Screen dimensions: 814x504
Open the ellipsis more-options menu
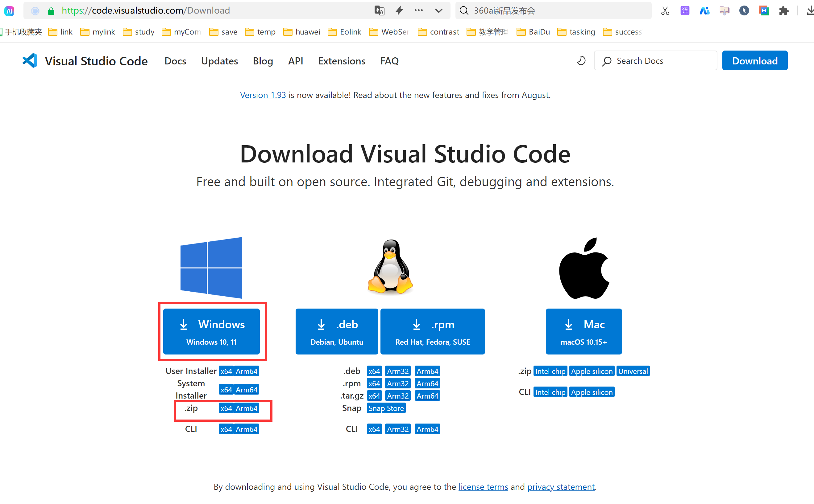418,10
